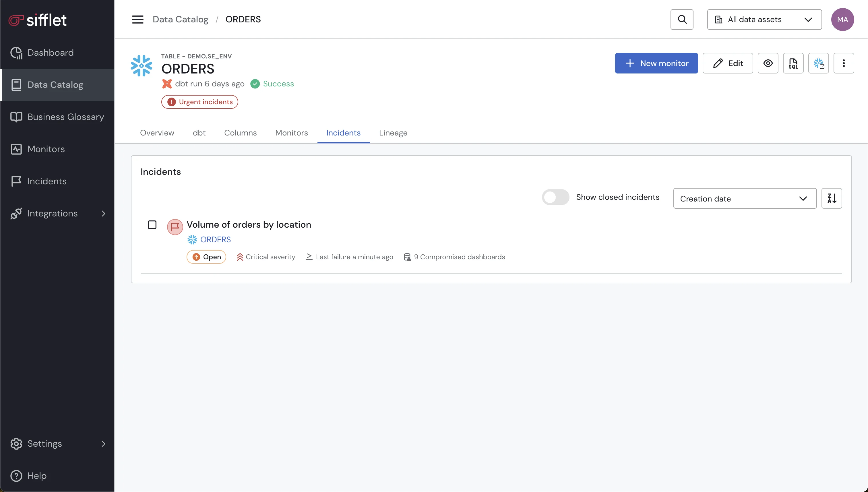Click the small Snowflake icon beside ORDERS link
Image resolution: width=868 pixels, height=492 pixels.
tap(192, 240)
